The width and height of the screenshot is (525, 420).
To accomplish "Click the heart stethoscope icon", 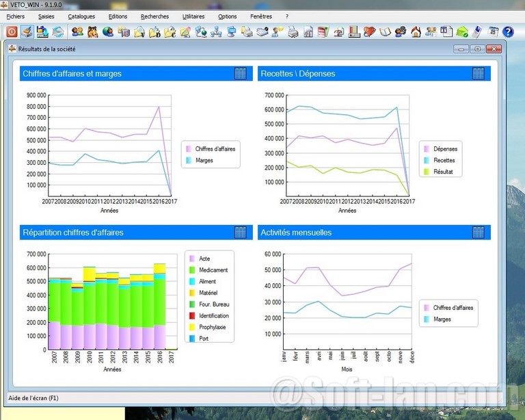I will tap(370, 31).
